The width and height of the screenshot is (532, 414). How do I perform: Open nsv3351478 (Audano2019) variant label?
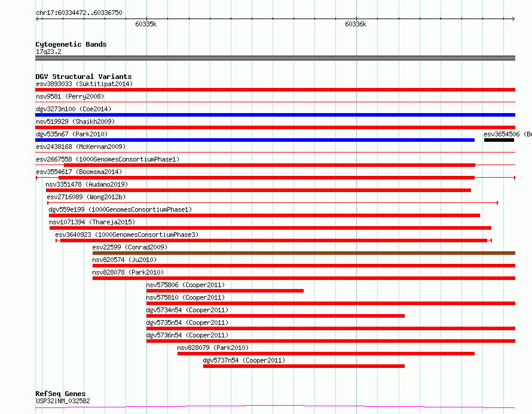coord(87,184)
